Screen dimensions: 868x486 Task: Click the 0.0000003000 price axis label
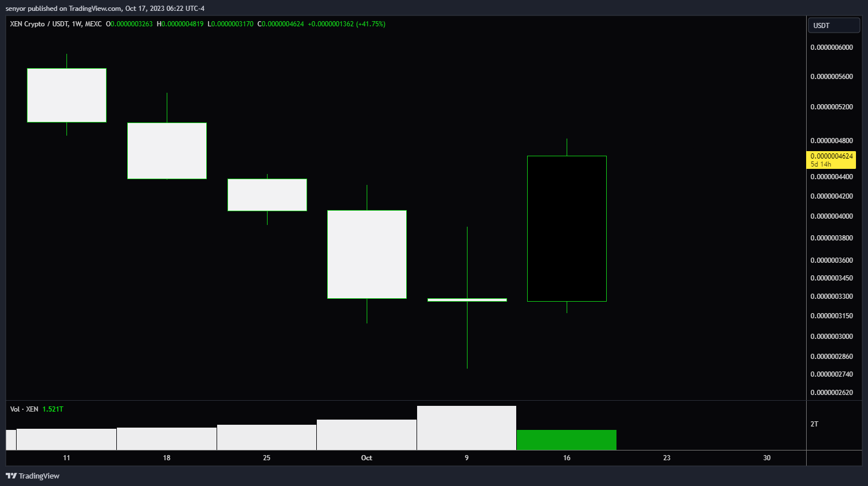tap(831, 337)
